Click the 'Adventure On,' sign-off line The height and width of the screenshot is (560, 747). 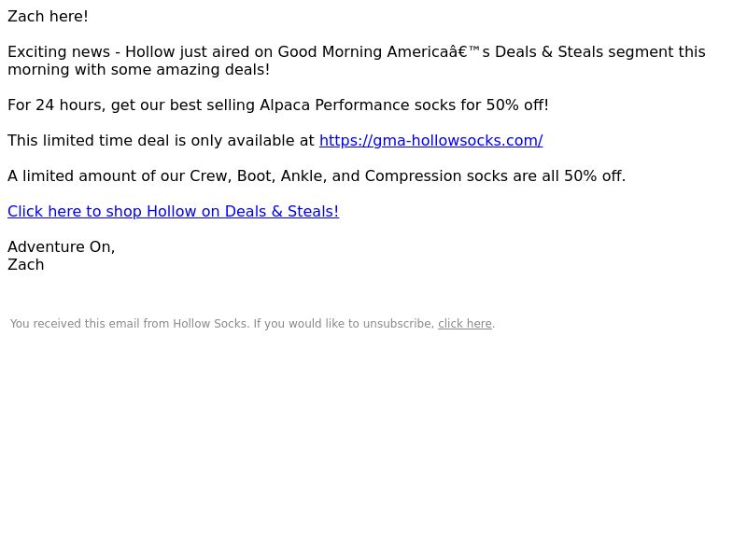61,246
